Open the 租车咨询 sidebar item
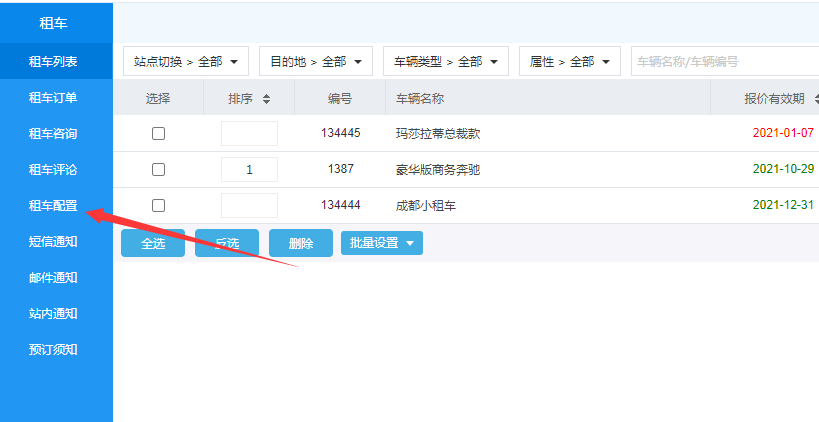 [x=53, y=134]
